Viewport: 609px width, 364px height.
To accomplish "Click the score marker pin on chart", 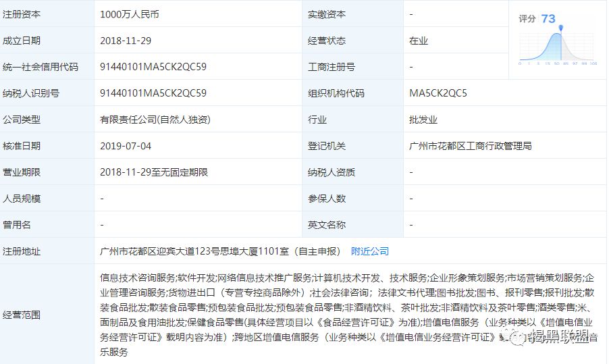I will coord(561,28).
